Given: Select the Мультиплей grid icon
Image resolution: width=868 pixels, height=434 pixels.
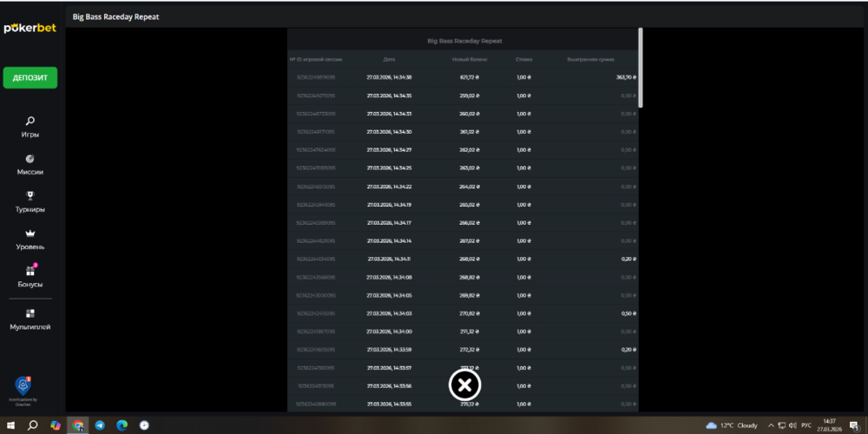Looking at the screenshot, I should 30,313.
